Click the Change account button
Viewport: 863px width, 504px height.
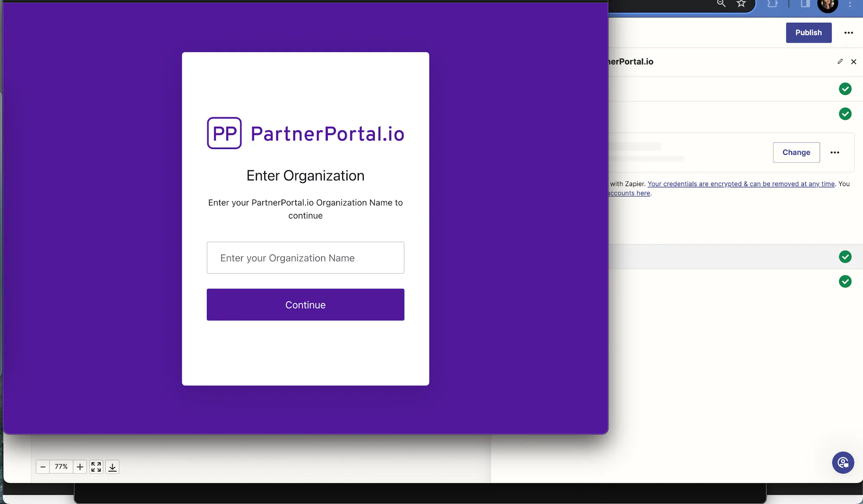pos(796,153)
